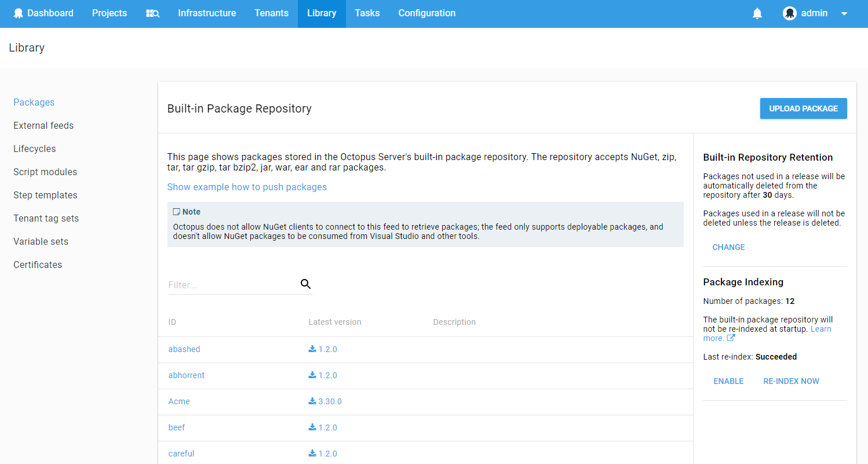Click the Octopus logo next to Dashboard
Screen dimensions: 868x464
point(18,13)
